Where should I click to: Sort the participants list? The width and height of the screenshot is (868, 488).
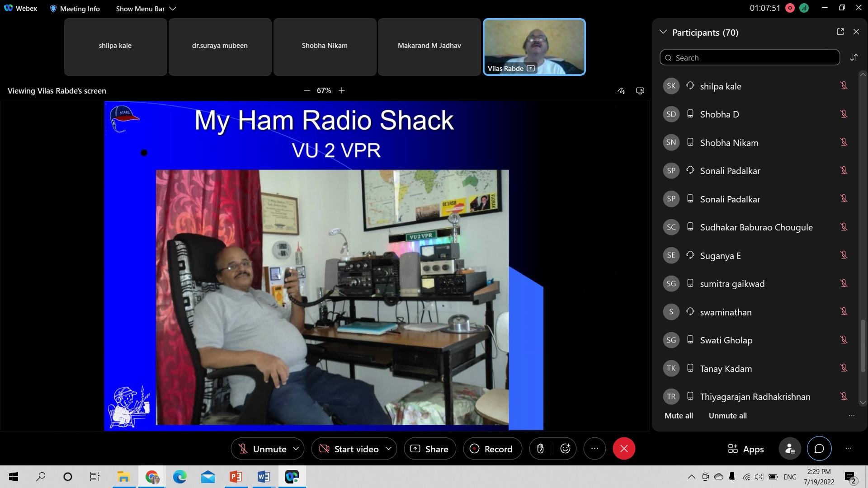coord(854,57)
